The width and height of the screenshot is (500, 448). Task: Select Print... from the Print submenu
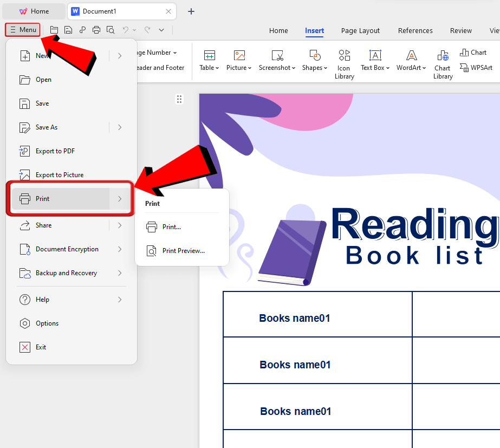click(x=172, y=226)
